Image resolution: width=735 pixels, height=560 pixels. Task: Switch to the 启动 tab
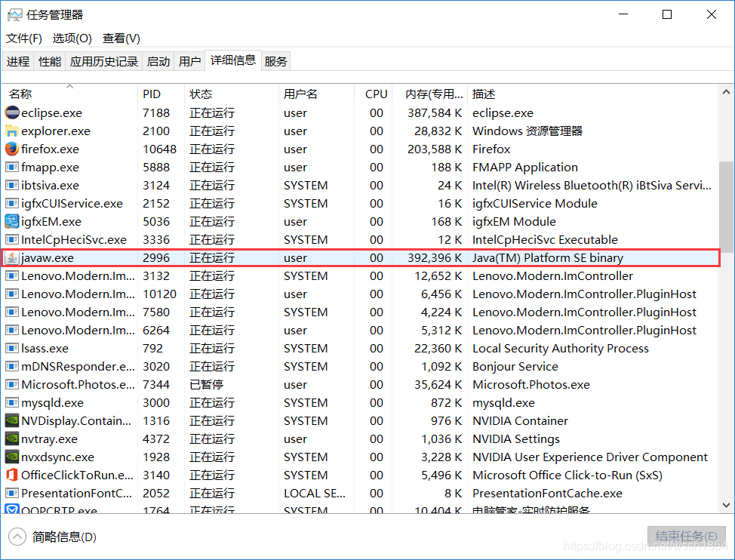[158, 61]
